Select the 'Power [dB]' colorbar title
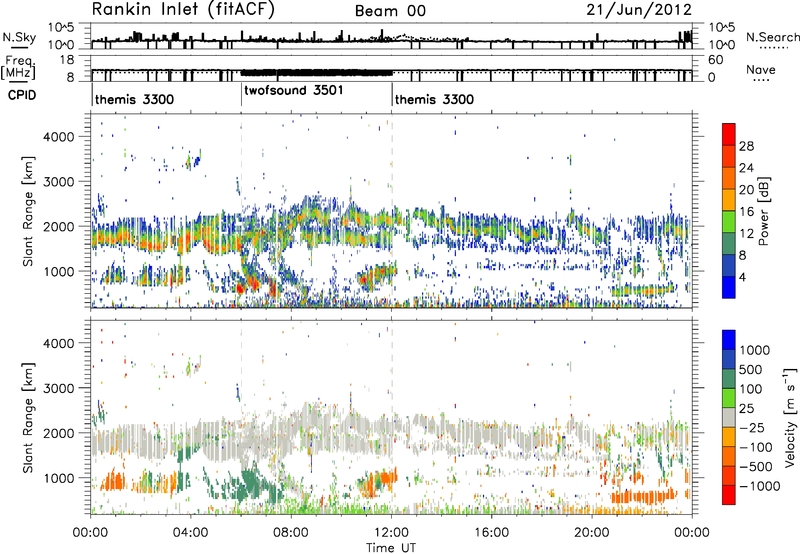Viewport: 800px width, 554px height. [764, 211]
